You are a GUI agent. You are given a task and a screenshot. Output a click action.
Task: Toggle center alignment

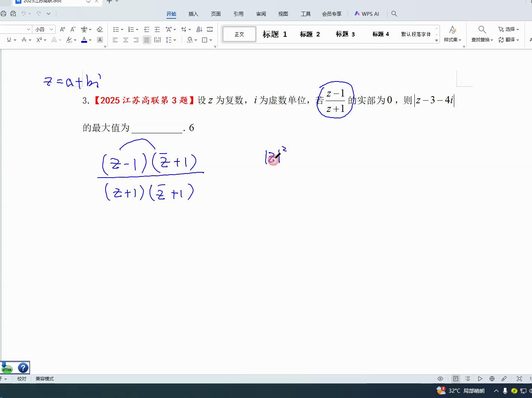tap(125, 40)
